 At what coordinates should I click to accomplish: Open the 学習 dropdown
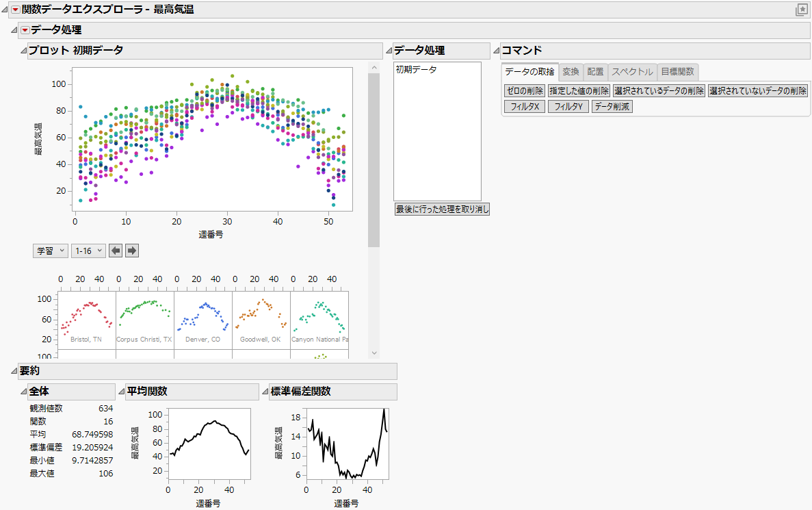(x=50, y=250)
